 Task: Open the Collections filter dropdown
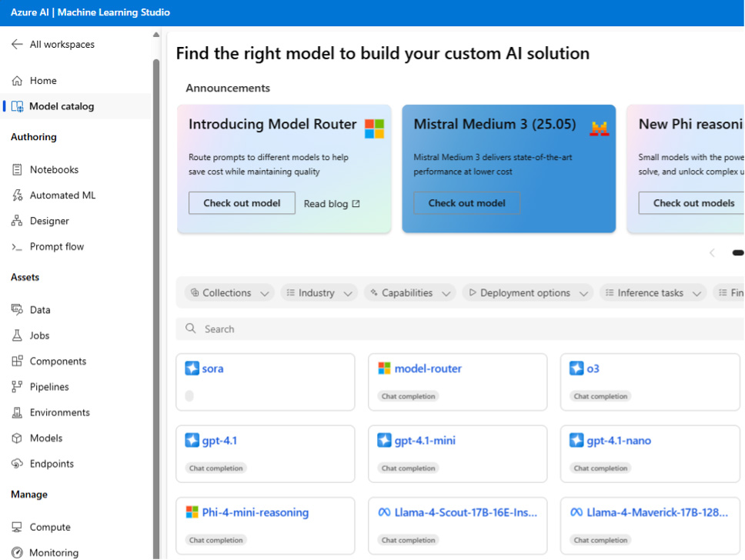point(230,293)
